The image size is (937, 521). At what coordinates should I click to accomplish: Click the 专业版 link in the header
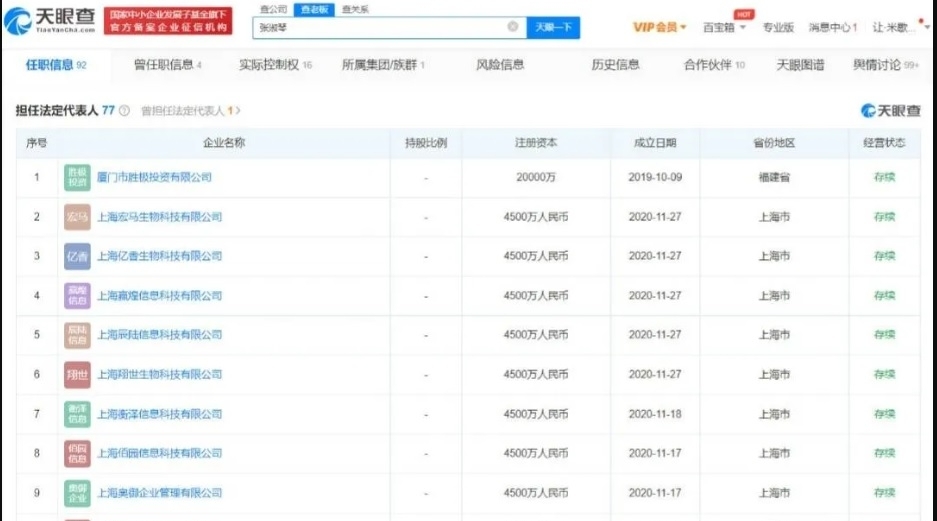click(778, 27)
